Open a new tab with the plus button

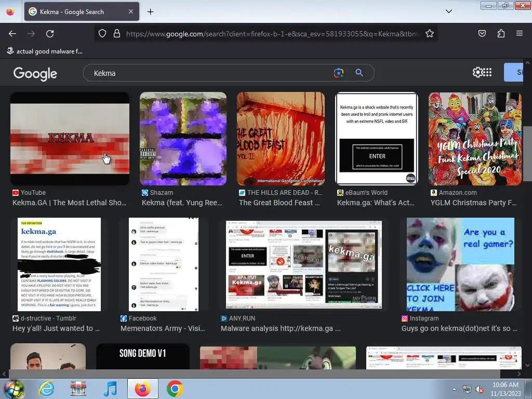(150, 11)
